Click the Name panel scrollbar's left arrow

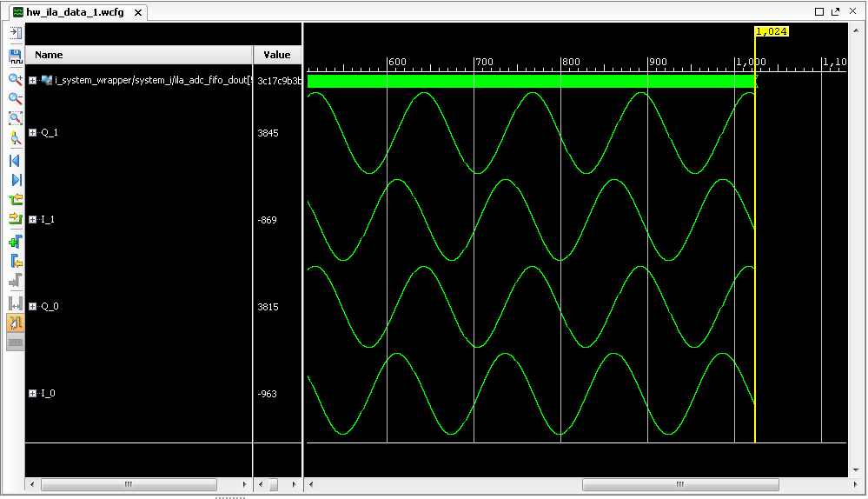(x=32, y=484)
